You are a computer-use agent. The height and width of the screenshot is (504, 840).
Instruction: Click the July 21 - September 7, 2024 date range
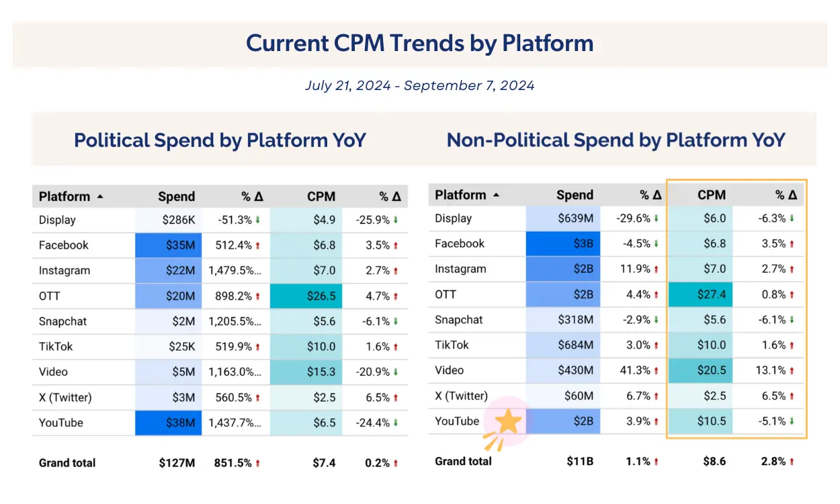pyautogui.click(x=420, y=86)
